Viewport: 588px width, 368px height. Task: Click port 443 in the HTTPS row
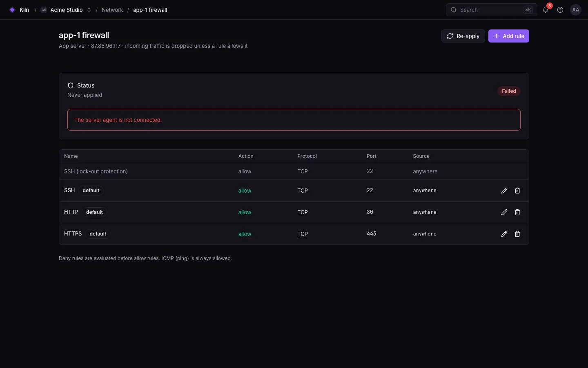pyautogui.click(x=372, y=234)
